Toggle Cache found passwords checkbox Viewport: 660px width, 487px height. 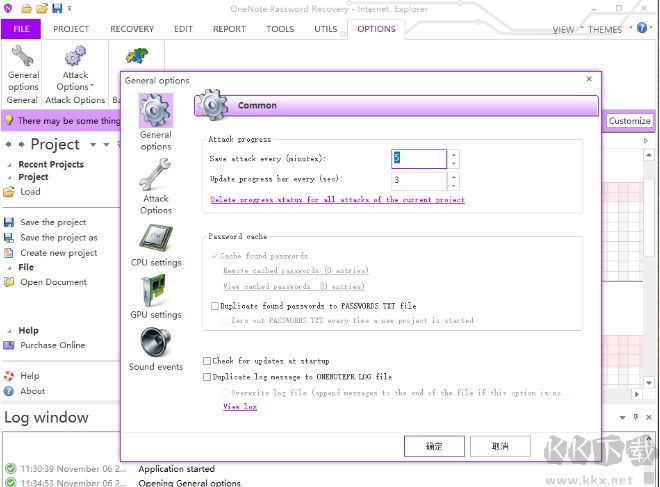click(215, 256)
